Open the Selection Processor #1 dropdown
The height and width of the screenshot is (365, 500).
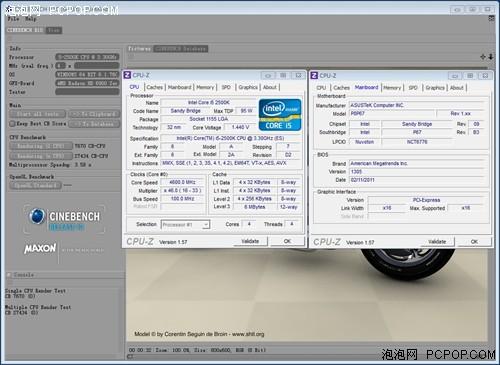185,225
